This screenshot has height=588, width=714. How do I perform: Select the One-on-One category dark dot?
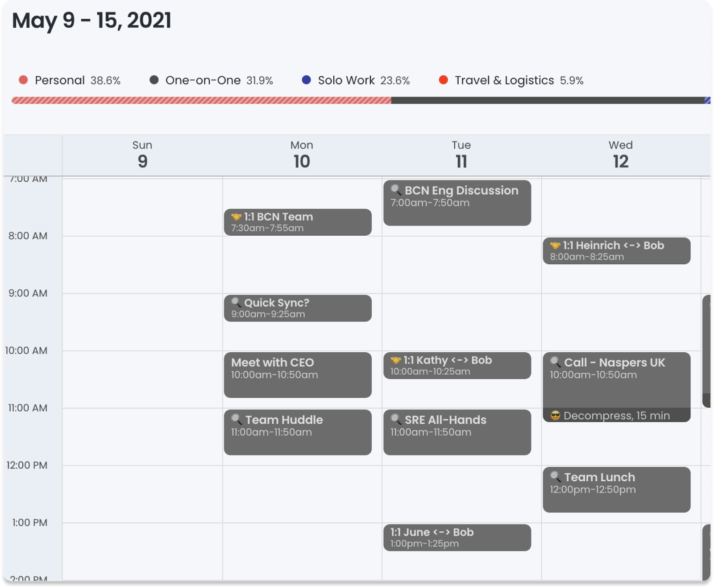(x=154, y=80)
